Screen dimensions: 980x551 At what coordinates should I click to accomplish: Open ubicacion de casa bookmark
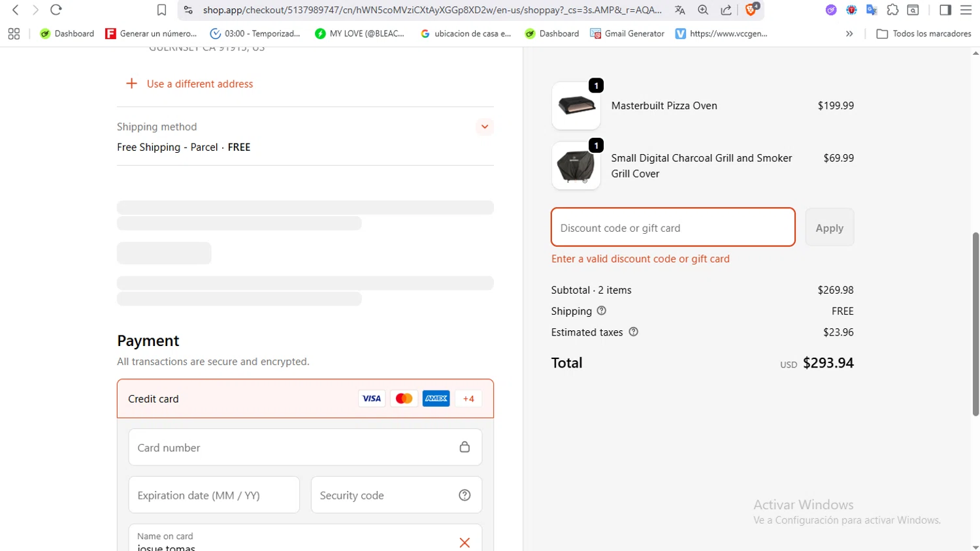click(466, 34)
